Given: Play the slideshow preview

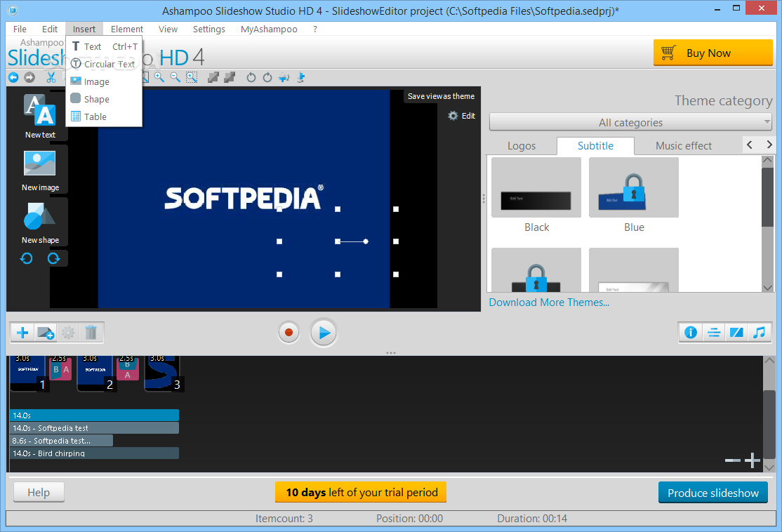Looking at the screenshot, I should coord(323,333).
